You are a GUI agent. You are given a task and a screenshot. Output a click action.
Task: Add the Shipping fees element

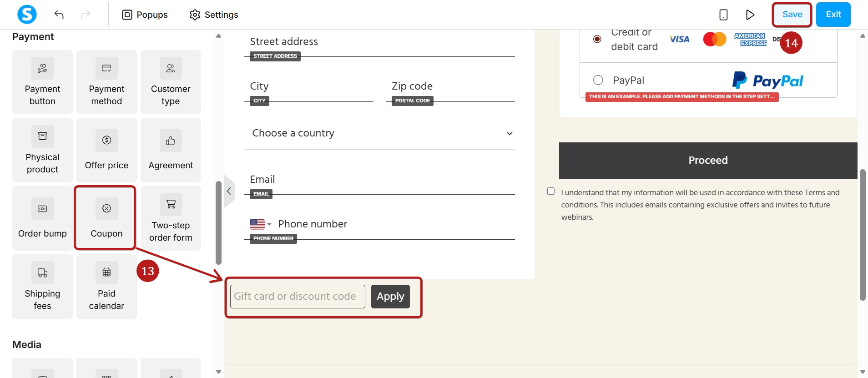click(42, 287)
